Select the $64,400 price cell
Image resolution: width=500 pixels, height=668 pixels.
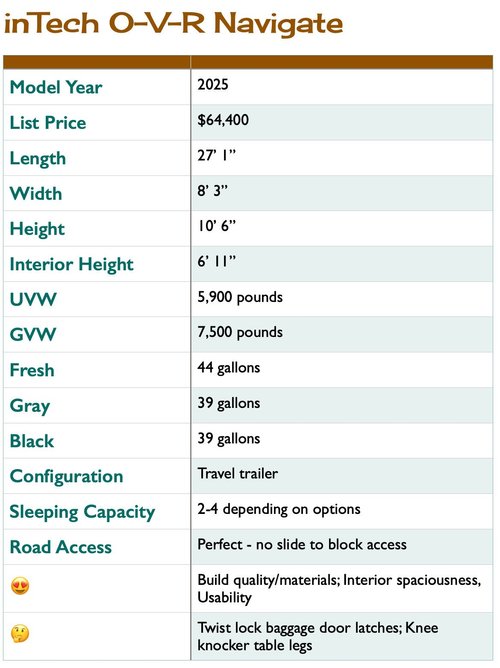tap(342, 123)
